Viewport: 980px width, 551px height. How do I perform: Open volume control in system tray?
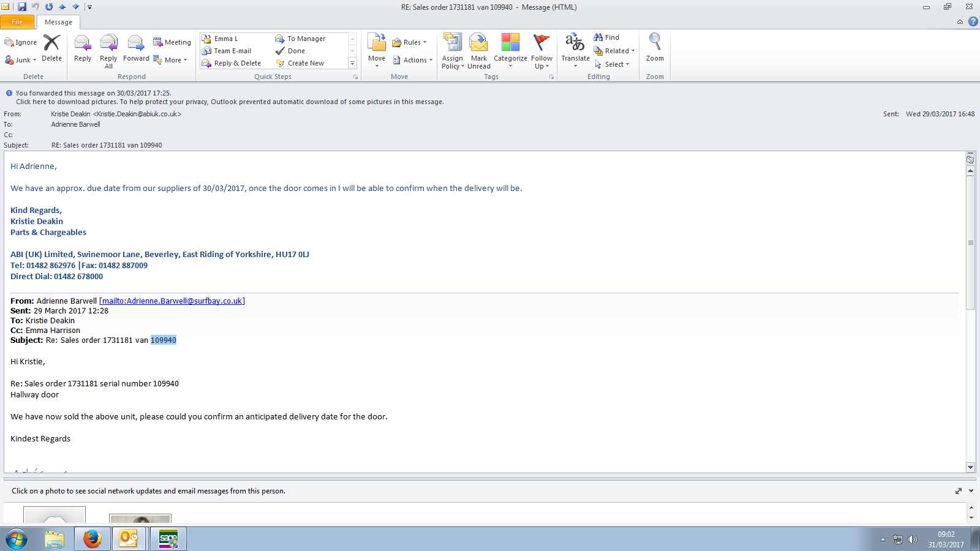pyautogui.click(x=913, y=539)
